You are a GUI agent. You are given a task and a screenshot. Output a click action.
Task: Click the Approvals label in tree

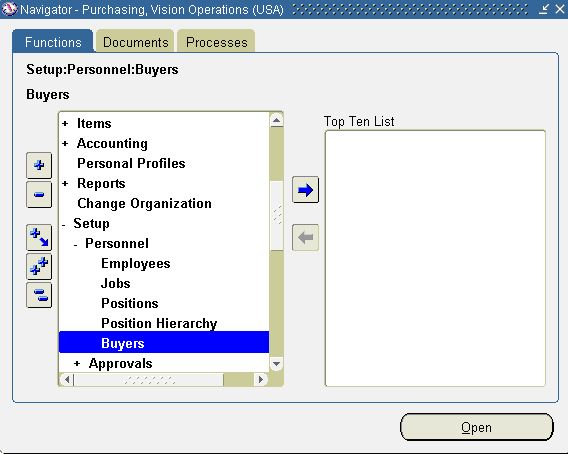[120, 363]
